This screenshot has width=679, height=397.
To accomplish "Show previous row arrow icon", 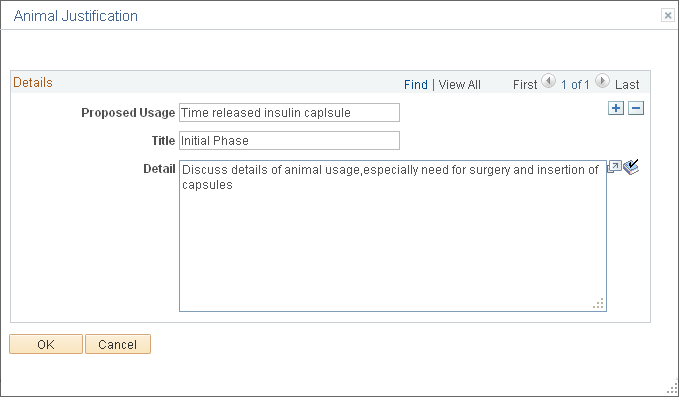I will pos(548,81).
